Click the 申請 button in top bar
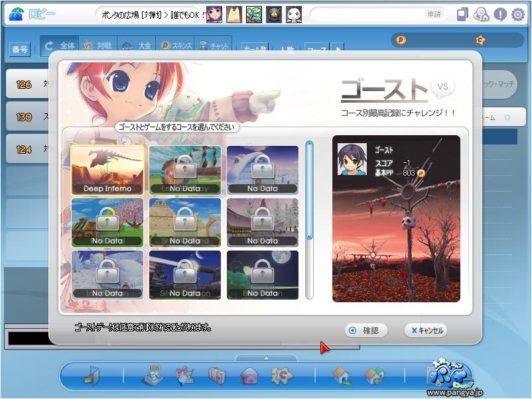 (434, 14)
